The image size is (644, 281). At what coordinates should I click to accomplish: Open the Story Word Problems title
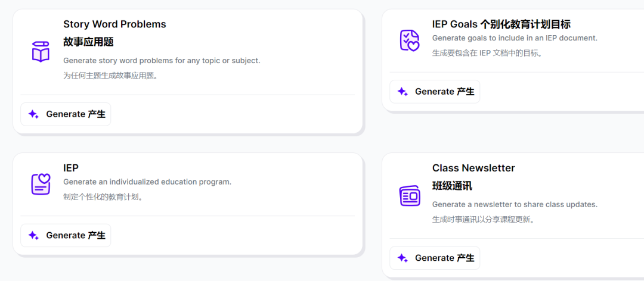click(114, 24)
